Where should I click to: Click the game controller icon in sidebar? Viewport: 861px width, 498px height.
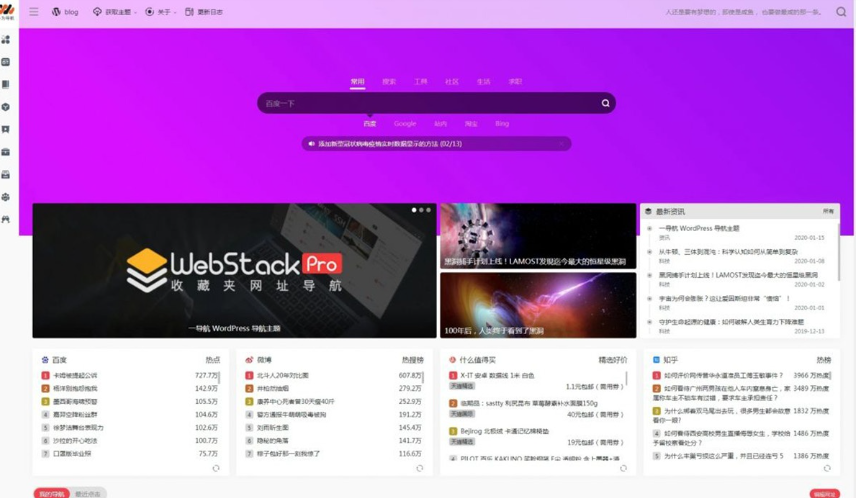(6, 219)
